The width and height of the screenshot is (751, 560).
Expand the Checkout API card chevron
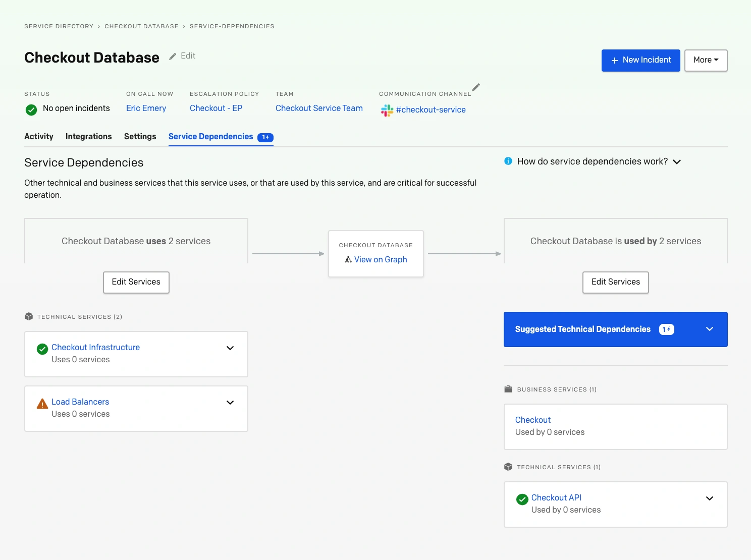click(x=709, y=498)
